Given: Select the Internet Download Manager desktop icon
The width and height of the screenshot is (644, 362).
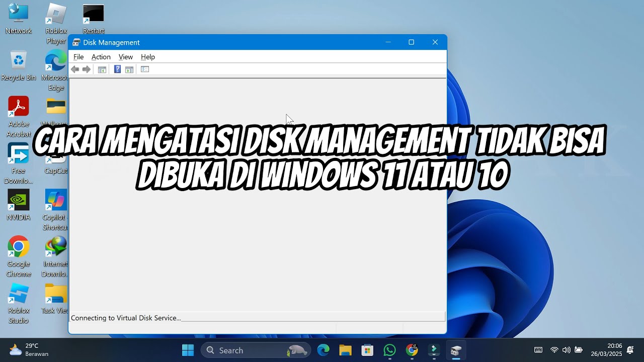Looking at the screenshot, I should [55, 257].
